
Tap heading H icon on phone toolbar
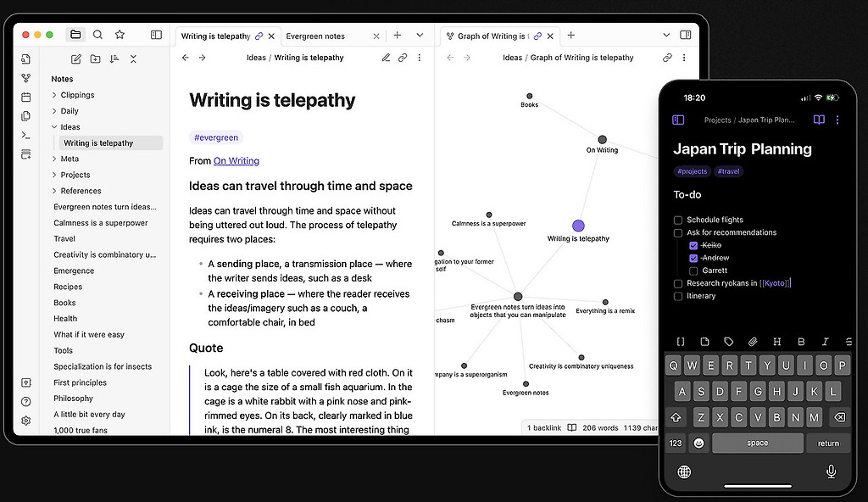[x=776, y=342]
